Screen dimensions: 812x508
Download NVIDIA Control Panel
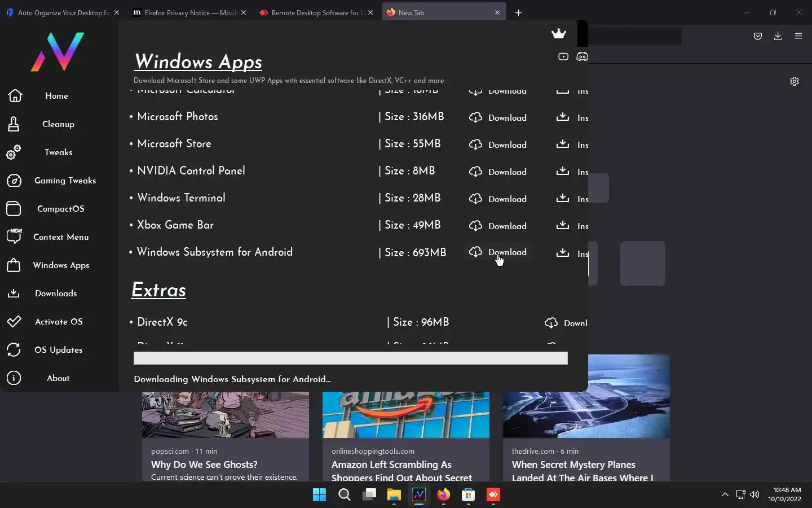tap(498, 172)
